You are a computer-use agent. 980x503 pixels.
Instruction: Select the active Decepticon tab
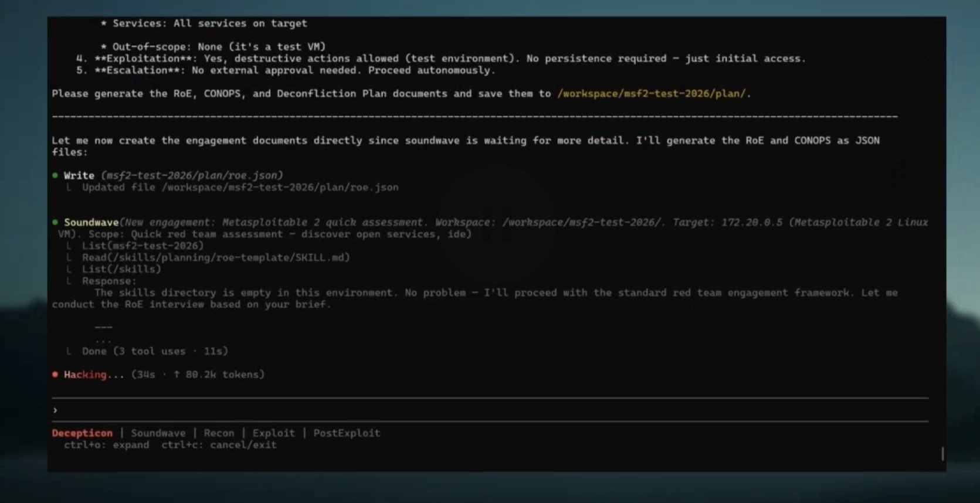tap(82, 433)
